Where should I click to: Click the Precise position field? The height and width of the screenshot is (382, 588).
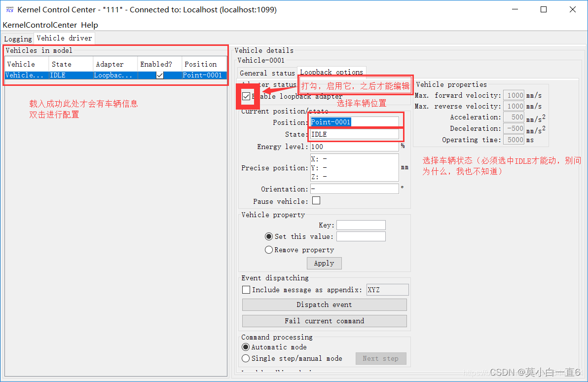354,168
